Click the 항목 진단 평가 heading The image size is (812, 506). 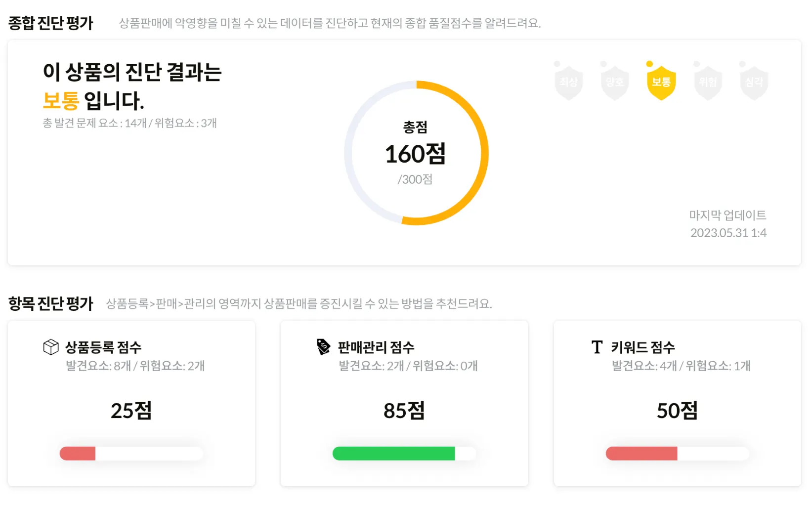51,303
